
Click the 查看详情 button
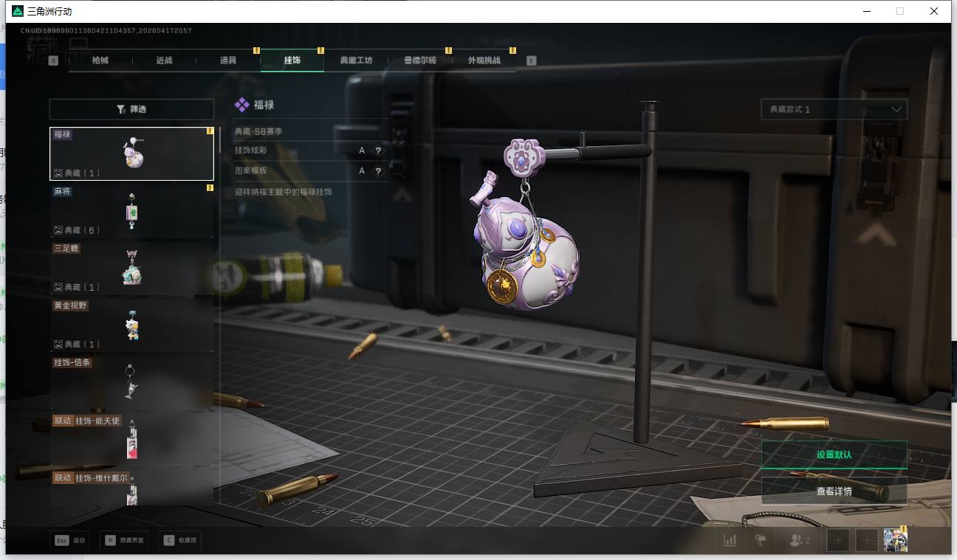tap(834, 491)
